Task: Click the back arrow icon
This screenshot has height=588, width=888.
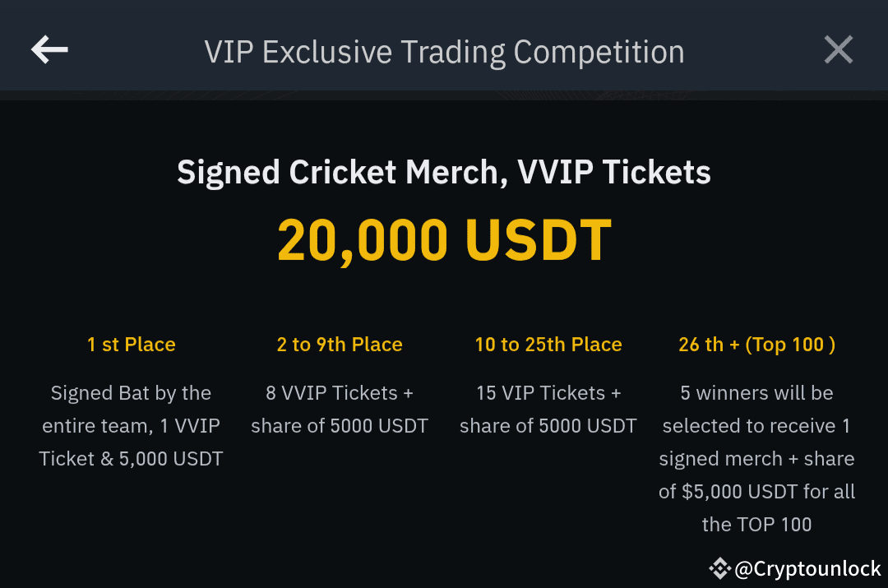Action: click(x=49, y=50)
